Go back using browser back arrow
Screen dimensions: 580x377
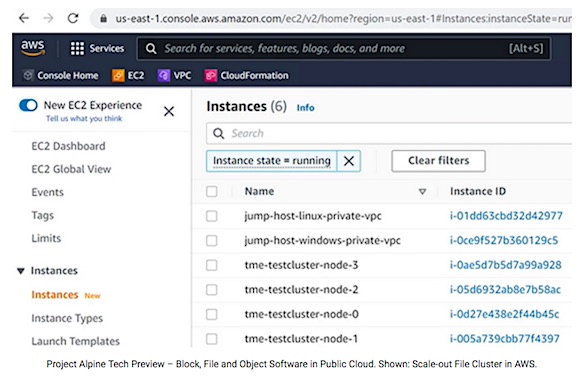point(24,18)
